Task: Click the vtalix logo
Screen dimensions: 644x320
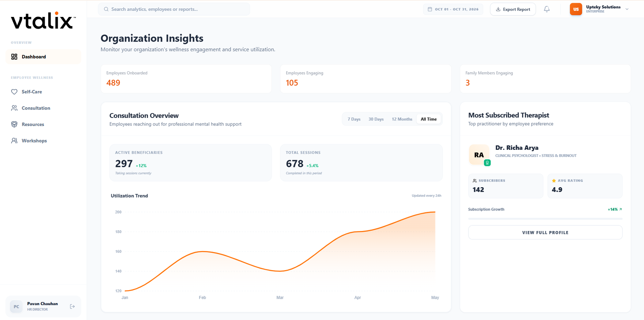Action: coord(43,21)
